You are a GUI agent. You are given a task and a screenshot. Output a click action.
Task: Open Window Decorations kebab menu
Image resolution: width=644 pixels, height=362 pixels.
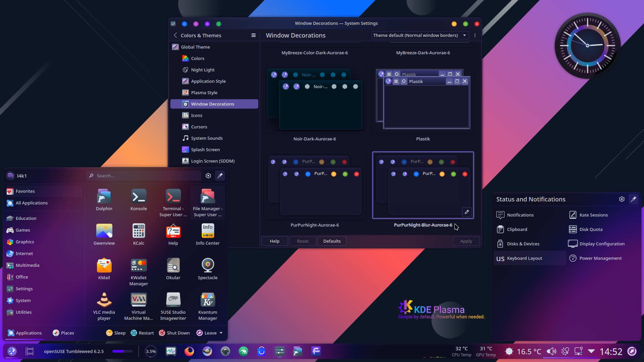tap(475, 35)
